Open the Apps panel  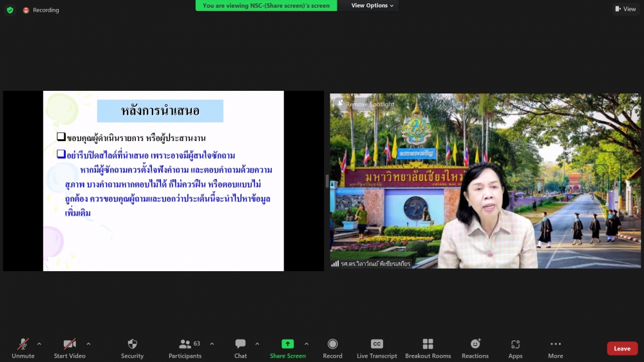tap(515, 348)
